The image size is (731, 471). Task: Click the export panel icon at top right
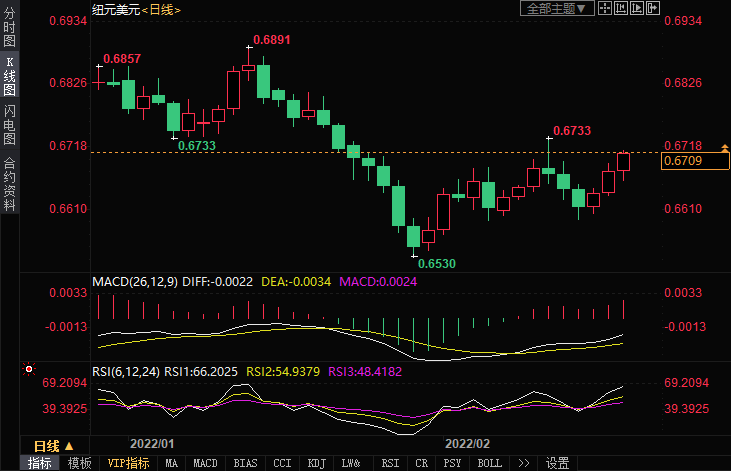tap(653, 8)
